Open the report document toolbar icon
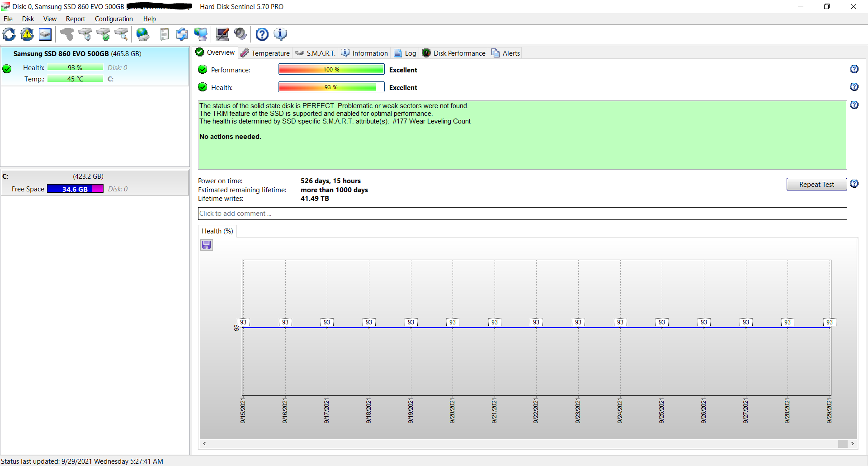Screen dimensions: 868x466 165,34
